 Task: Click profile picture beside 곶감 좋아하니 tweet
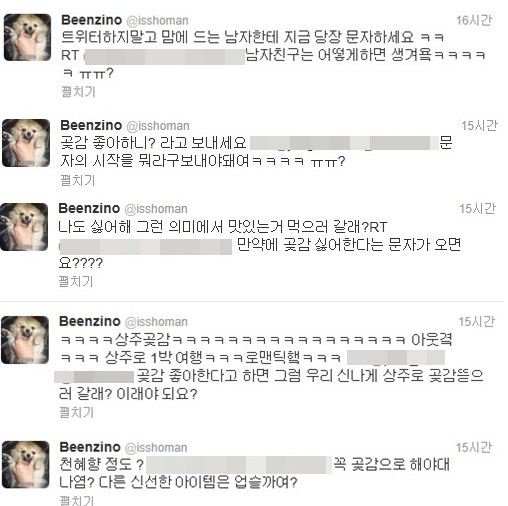point(26,143)
